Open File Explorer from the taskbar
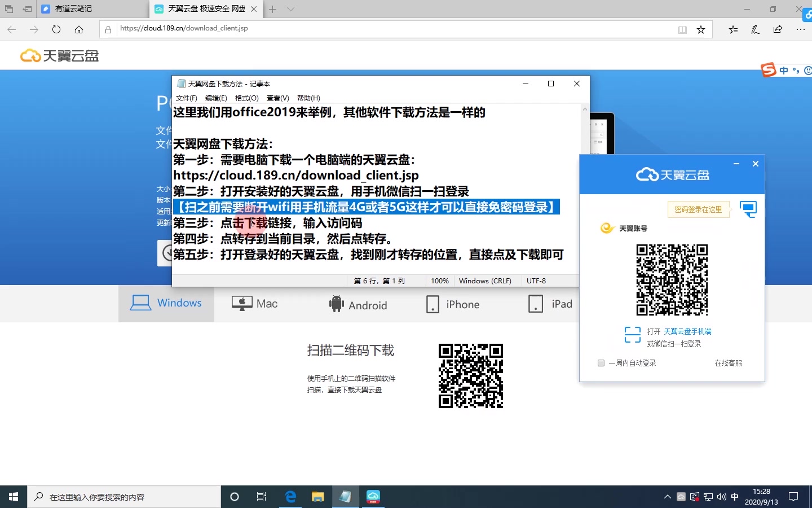812x508 pixels. coord(318,497)
